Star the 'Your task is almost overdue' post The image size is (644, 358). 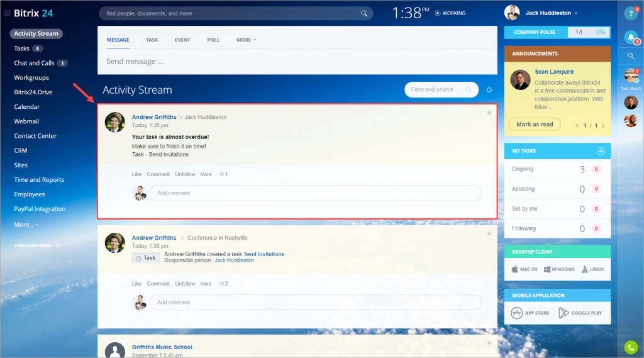point(489,113)
